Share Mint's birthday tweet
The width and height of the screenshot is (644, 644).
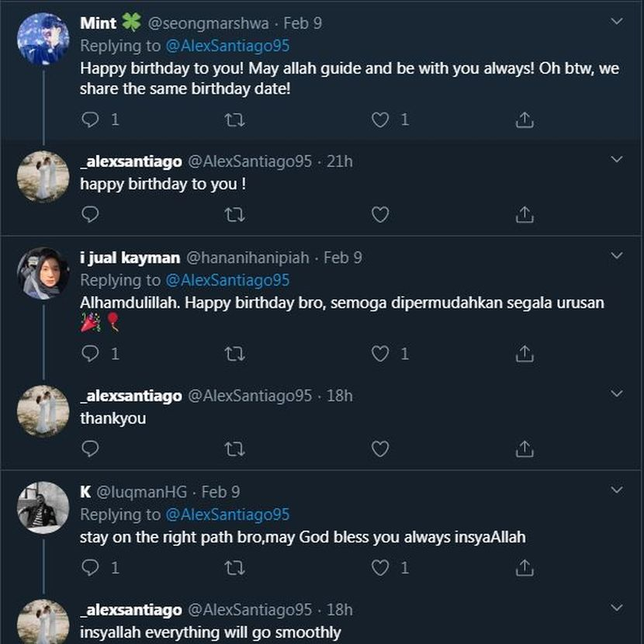(525, 119)
